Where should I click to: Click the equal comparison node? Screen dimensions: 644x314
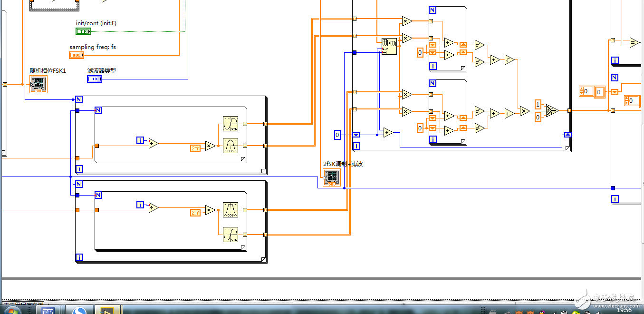[x=634, y=42]
